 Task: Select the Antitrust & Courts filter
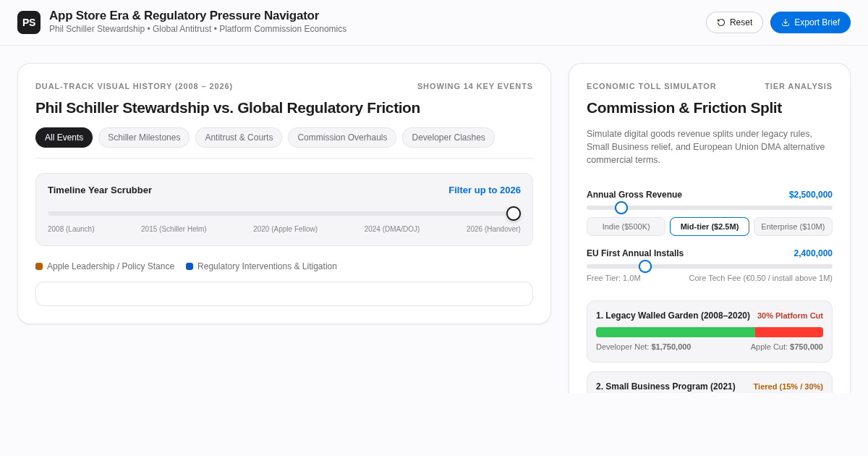pos(239,138)
